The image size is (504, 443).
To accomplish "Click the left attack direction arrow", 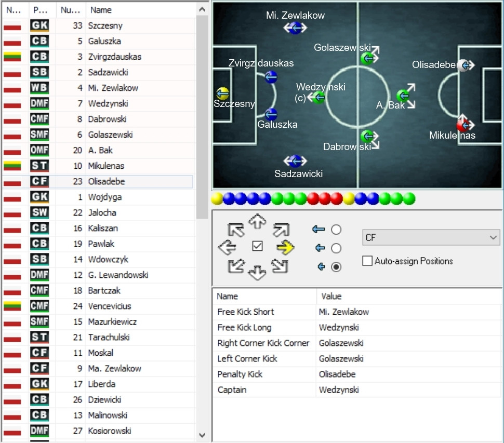I will click(x=227, y=247).
